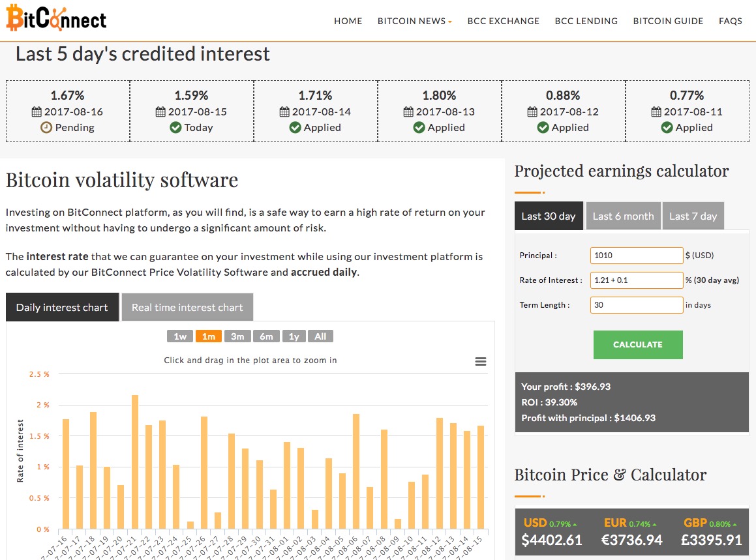
Task: Click the green check icon beside Today
Action: (x=175, y=128)
